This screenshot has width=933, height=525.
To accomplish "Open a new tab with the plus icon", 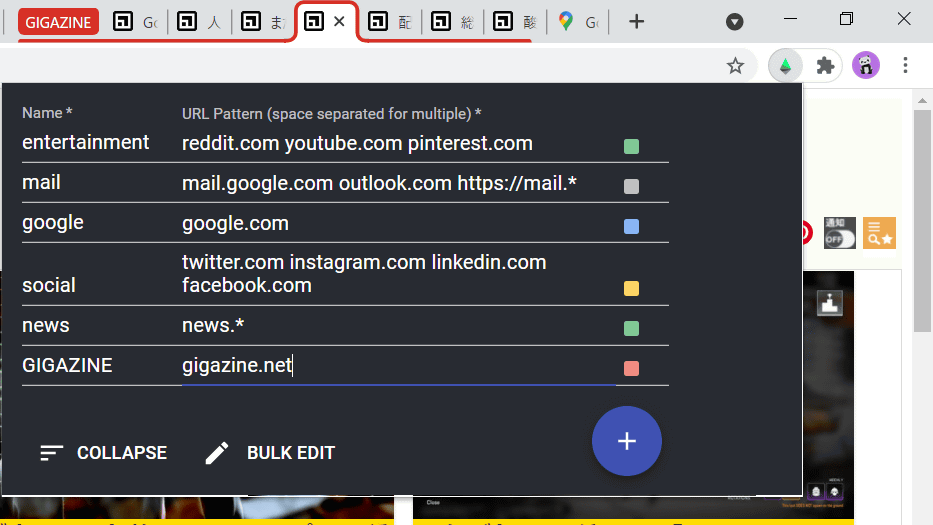I will [x=636, y=22].
